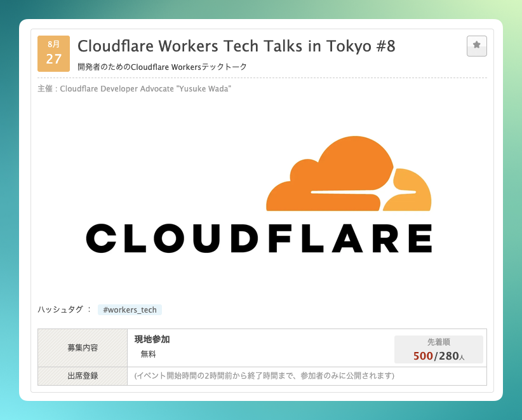Click the 先着順 label
Image resolution: width=522 pixels, height=420 pixels.
(439, 342)
